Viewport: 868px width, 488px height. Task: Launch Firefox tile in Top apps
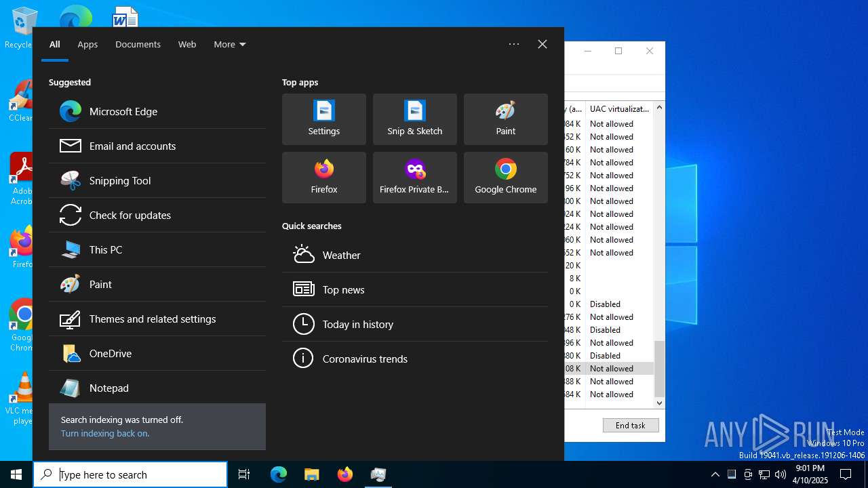[x=324, y=178]
